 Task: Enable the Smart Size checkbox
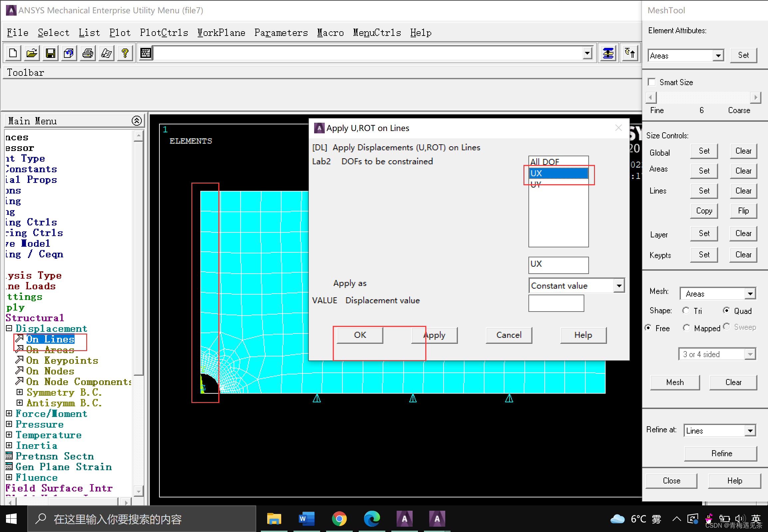652,82
